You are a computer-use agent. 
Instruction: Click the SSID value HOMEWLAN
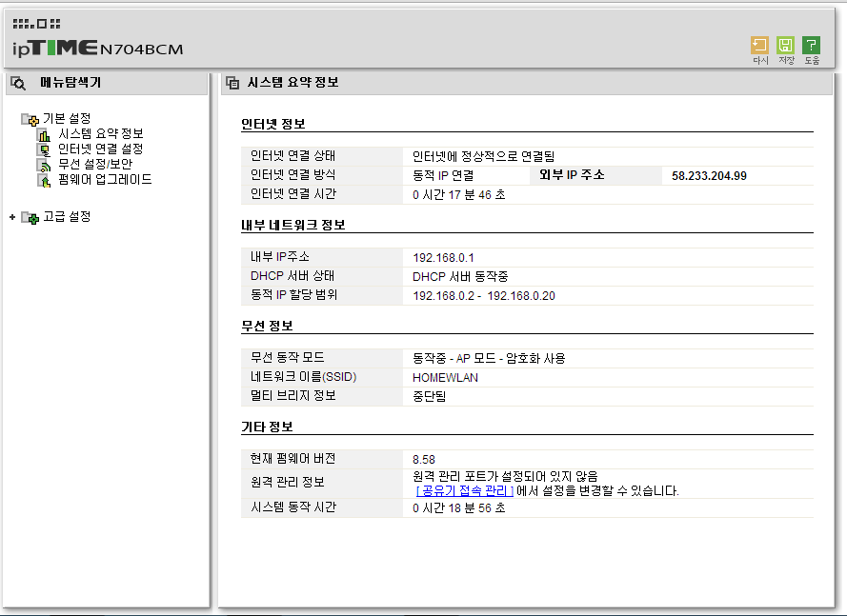click(x=445, y=377)
